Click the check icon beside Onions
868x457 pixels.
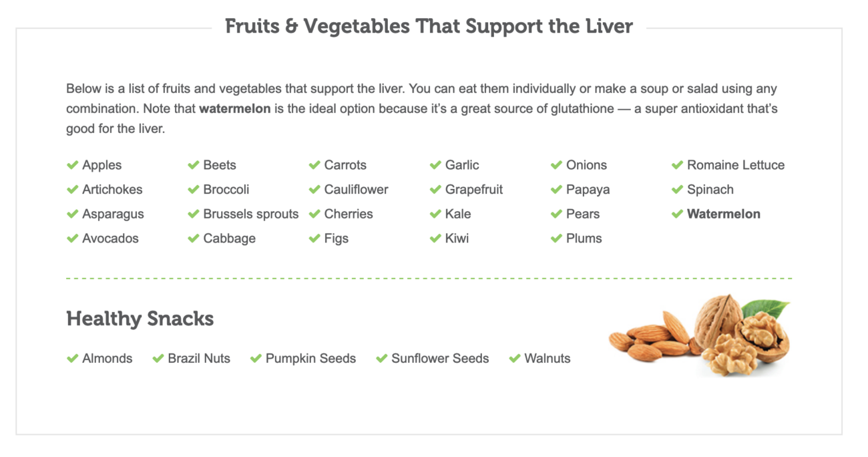point(556,165)
